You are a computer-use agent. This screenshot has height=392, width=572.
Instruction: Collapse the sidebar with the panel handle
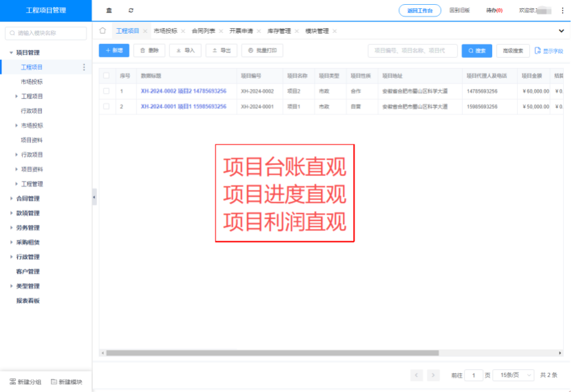tap(94, 197)
